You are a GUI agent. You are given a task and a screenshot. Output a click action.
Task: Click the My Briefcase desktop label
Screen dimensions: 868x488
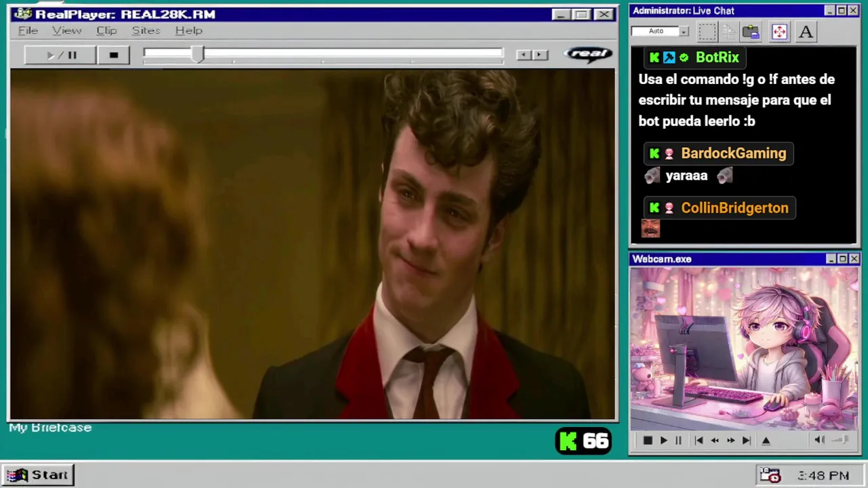tap(50, 428)
